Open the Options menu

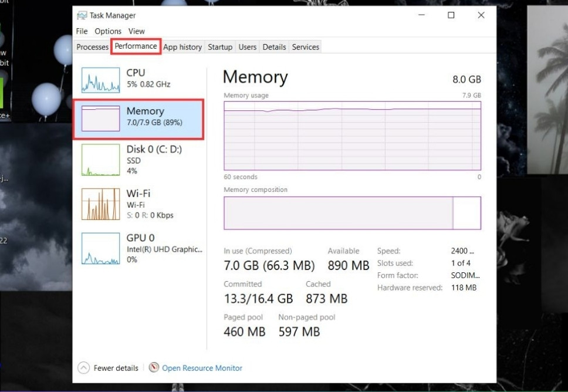point(108,31)
